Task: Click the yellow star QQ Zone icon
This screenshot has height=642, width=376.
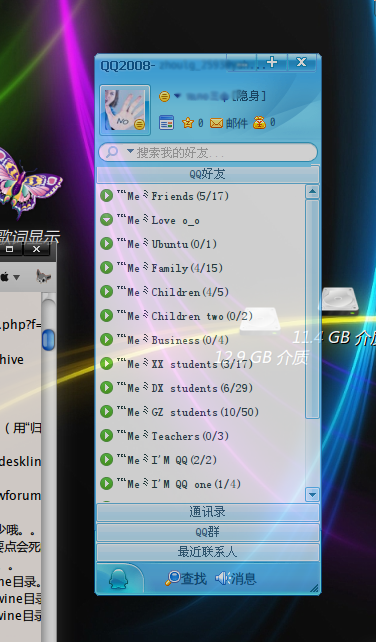Action: coord(188,122)
